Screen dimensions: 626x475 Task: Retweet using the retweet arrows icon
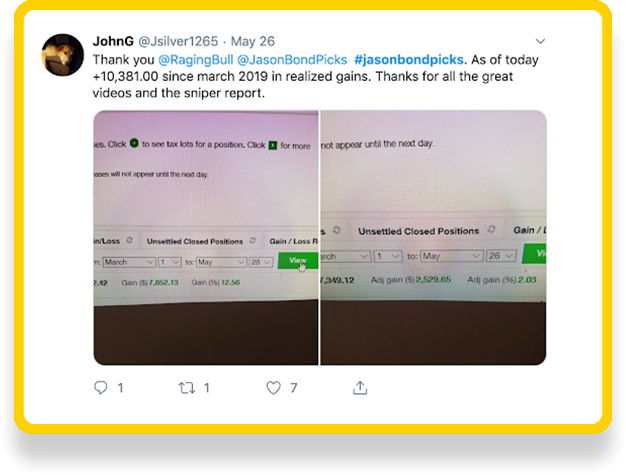186,388
